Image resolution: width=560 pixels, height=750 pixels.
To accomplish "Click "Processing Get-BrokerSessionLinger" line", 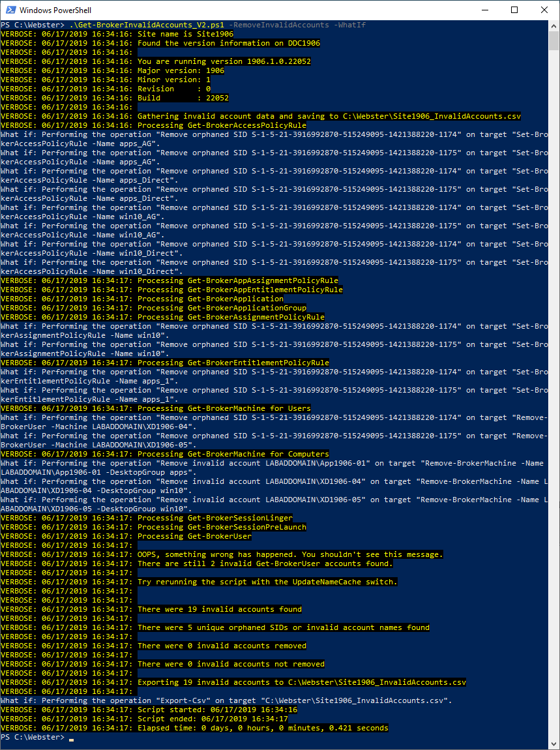I will click(x=215, y=518).
